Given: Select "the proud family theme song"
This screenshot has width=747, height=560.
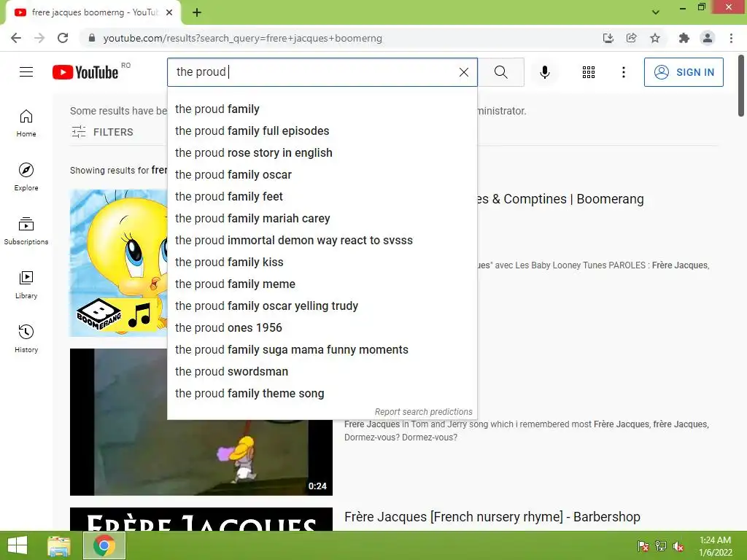Looking at the screenshot, I should point(322,394).
